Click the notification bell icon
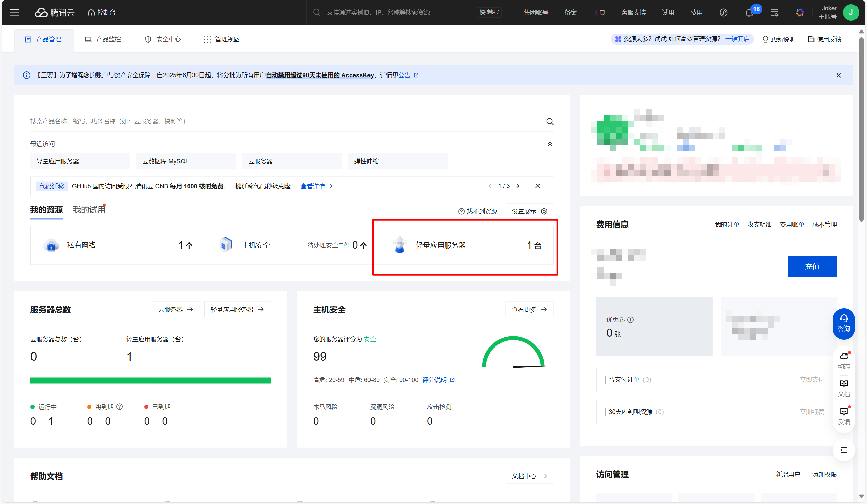The image size is (867, 504). point(749,13)
